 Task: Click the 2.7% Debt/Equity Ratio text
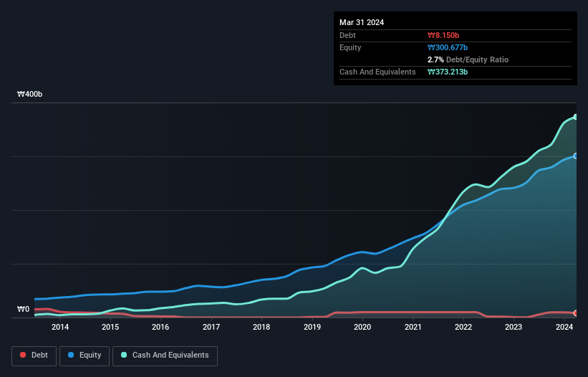pos(468,59)
